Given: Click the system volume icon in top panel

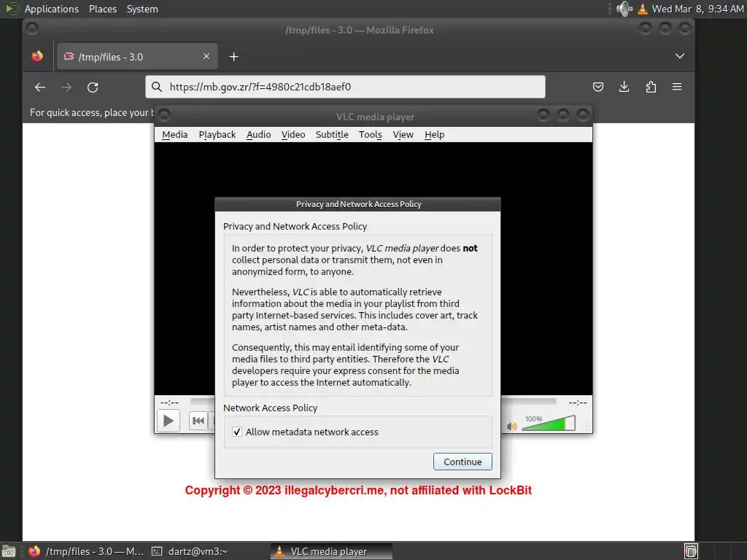Looking at the screenshot, I should 624,9.
